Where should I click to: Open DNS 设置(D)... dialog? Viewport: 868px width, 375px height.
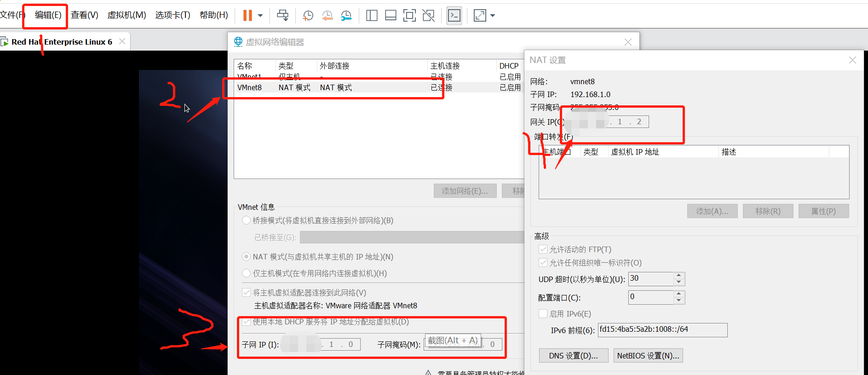coord(574,356)
